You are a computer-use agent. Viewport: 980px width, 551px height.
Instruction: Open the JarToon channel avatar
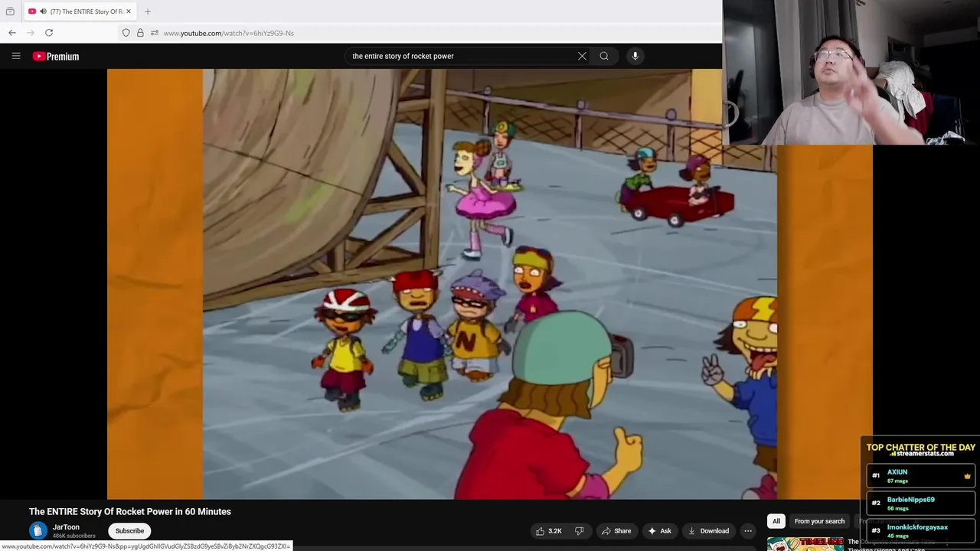38,530
